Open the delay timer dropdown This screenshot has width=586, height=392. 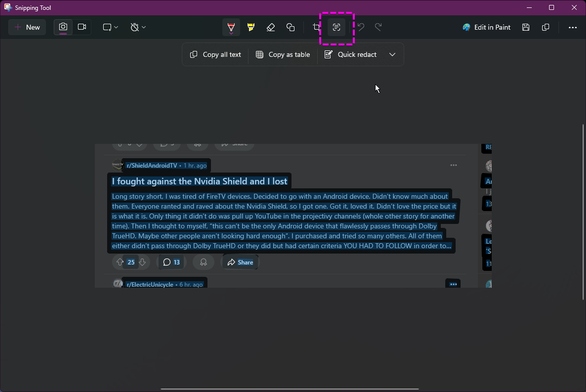(x=138, y=27)
